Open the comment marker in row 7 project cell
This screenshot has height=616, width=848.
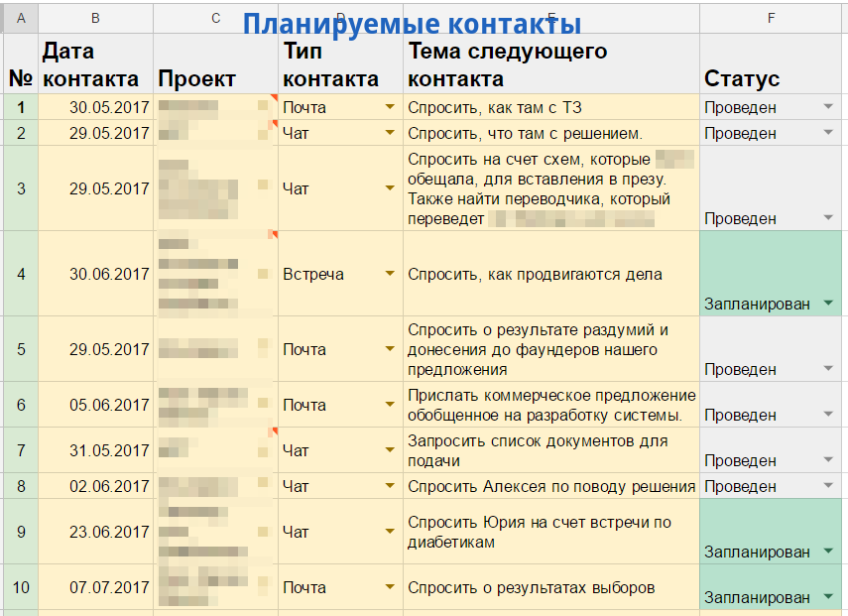pos(273,431)
